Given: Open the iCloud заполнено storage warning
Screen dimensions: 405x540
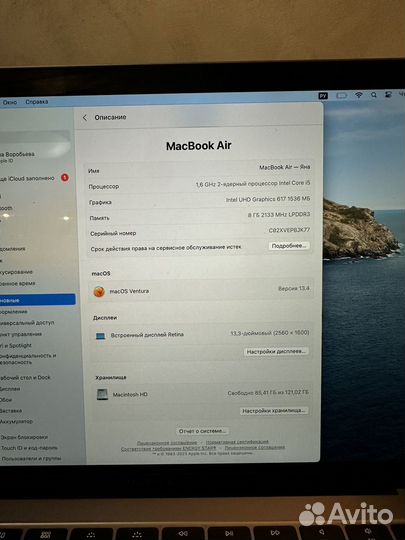Looking at the screenshot, I should point(28,178).
